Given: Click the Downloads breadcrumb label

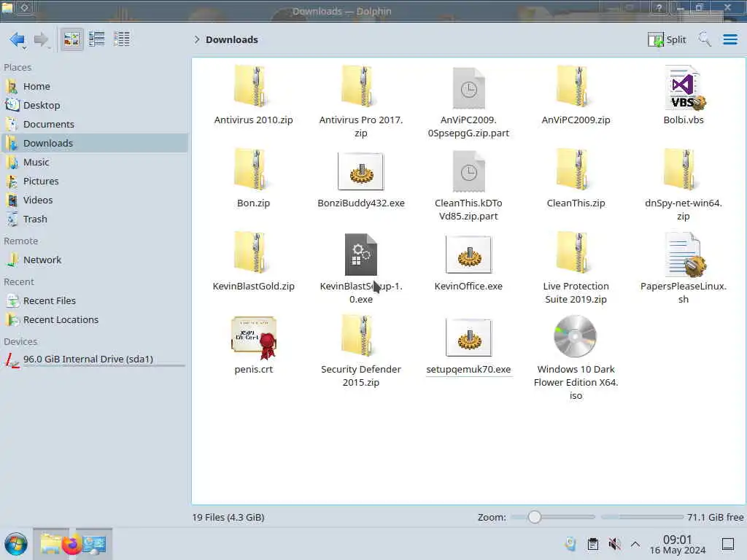Looking at the screenshot, I should 231,39.
